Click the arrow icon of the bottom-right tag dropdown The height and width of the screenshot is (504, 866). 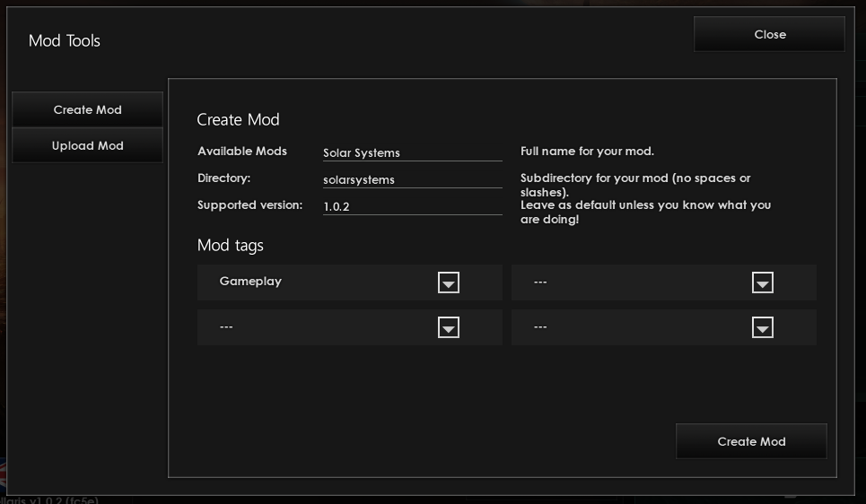click(763, 328)
